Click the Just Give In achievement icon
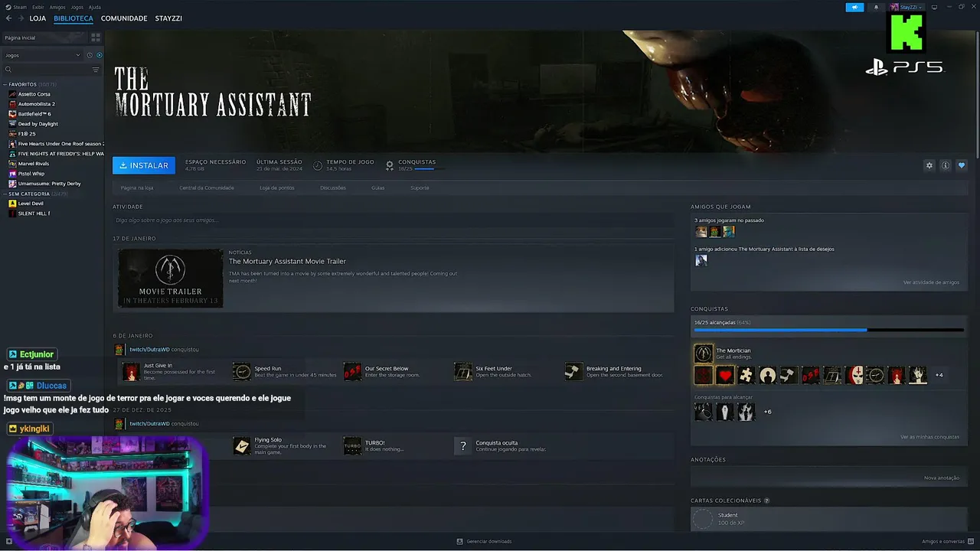Viewport: 980px width, 551px height. pos(131,372)
